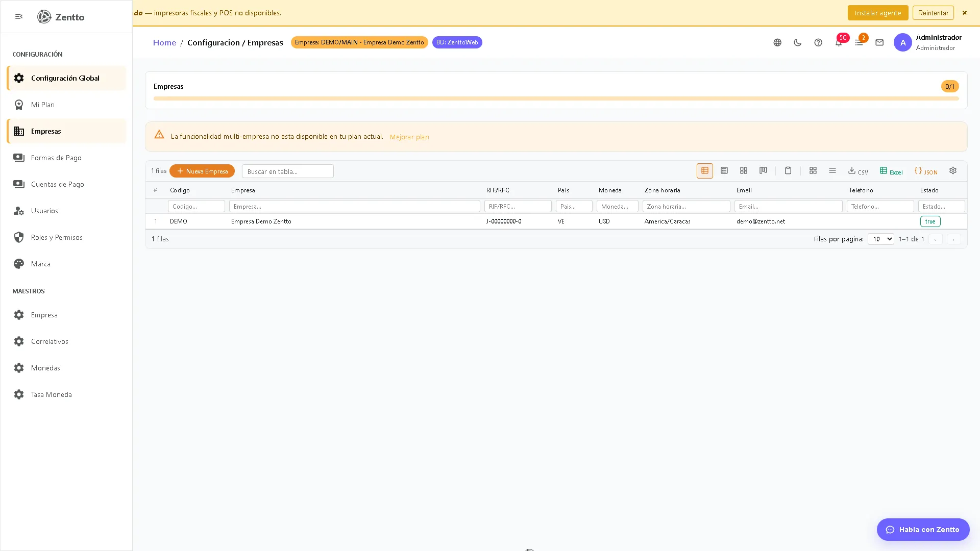Screen dimensions: 980x551
Task: Switch to the kanban board view icon
Action: tap(763, 171)
